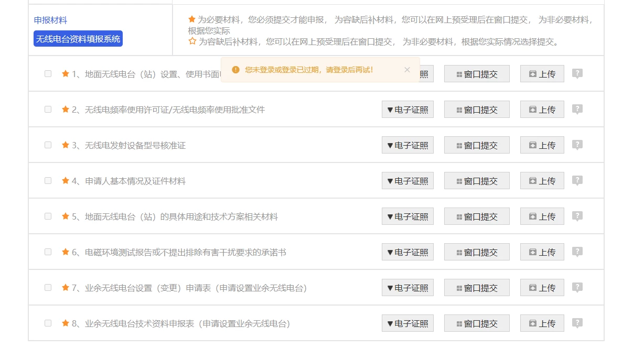Click 窗口提交 for material 6
Image resolution: width=644 pixels, height=359 pixels.
pos(476,252)
